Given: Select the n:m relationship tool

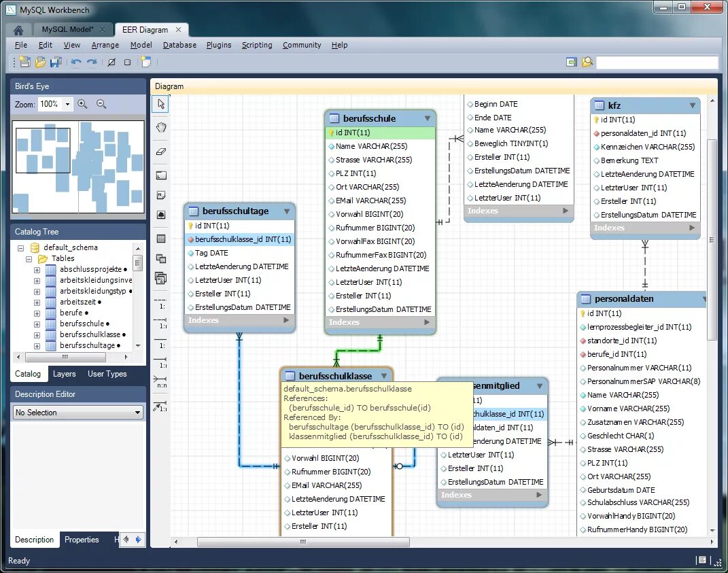Looking at the screenshot, I should click(160, 382).
